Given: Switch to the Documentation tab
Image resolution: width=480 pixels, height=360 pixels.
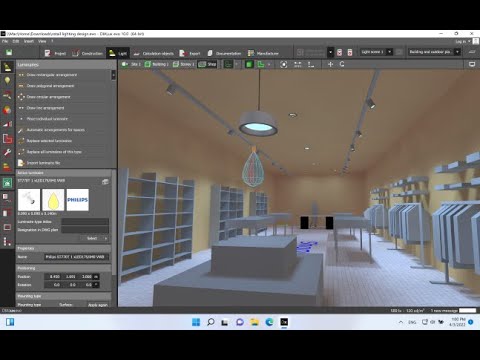Looking at the screenshot, I should pyautogui.click(x=224, y=53).
